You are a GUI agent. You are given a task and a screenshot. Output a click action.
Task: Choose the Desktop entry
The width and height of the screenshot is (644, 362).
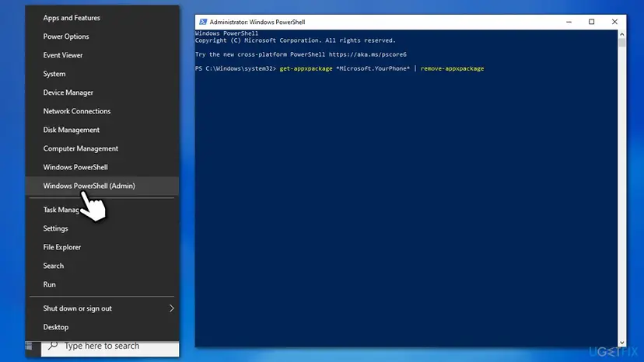pos(102,327)
